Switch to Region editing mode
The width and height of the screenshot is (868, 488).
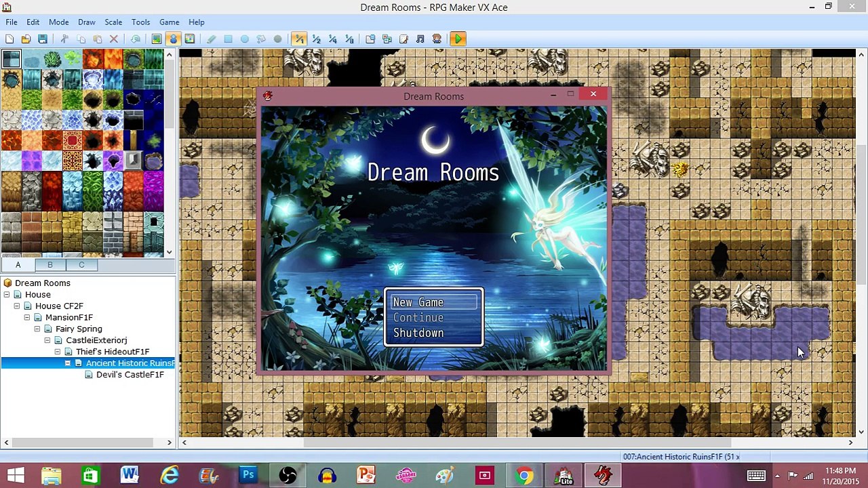click(x=190, y=39)
